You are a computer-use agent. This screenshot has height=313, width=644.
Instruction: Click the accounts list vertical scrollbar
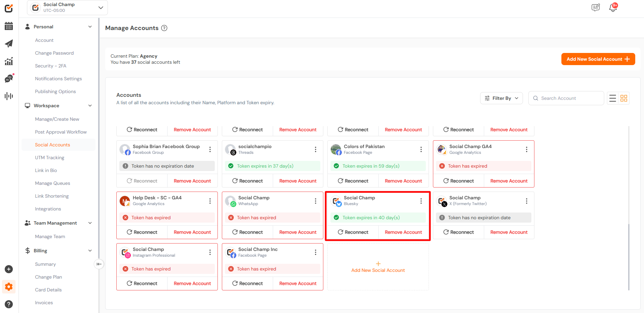pos(629,256)
